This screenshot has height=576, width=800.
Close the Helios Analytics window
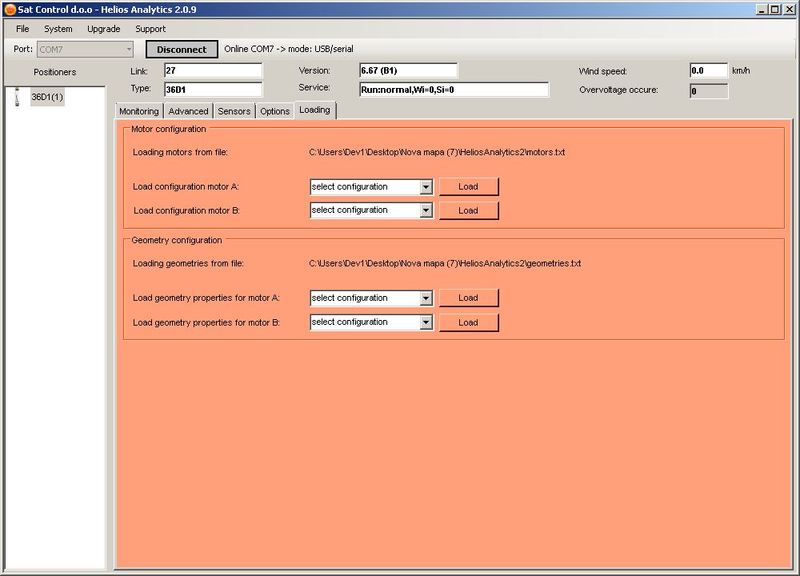click(x=788, y=9)
